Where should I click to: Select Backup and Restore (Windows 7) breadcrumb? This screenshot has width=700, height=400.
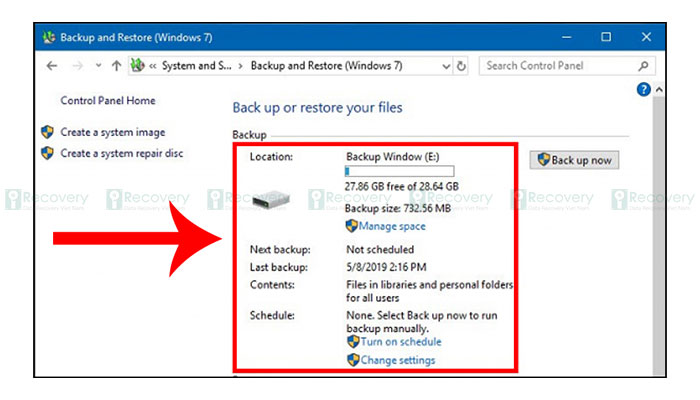coord(326,66)
